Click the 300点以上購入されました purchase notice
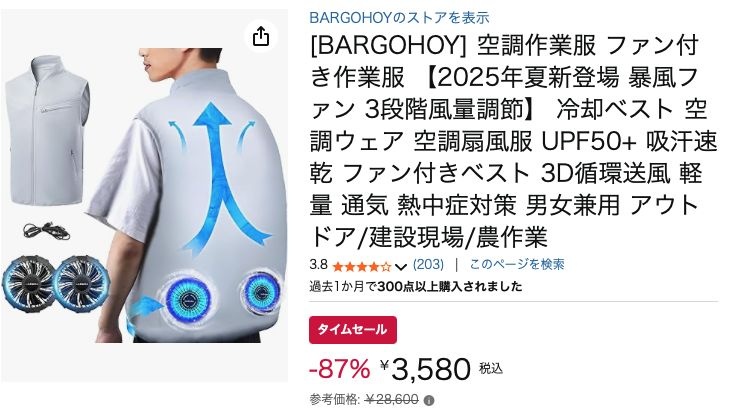Image resolution: width=738 pixels, height=412 pixels. click(416, 286)
